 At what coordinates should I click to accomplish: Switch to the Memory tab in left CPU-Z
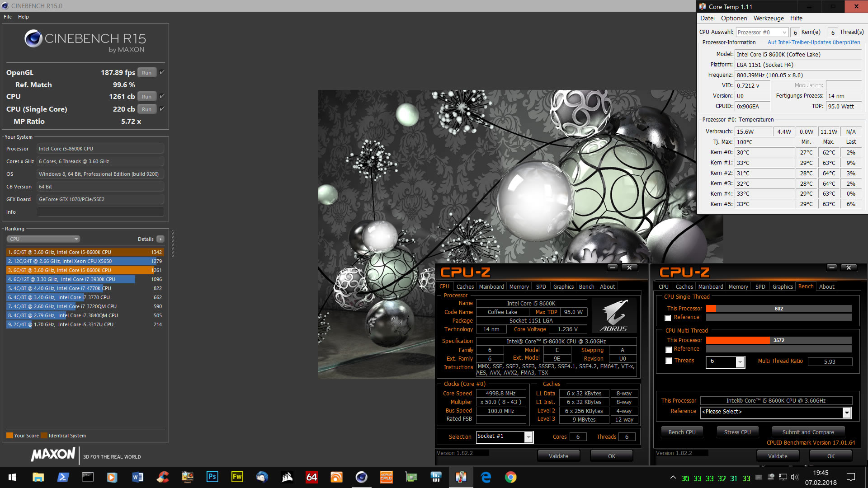[519, 287]
